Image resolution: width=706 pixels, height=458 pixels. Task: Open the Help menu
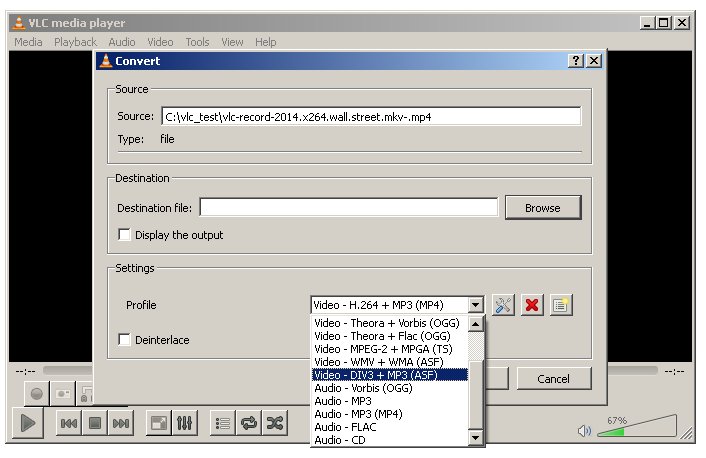(266, 42)
